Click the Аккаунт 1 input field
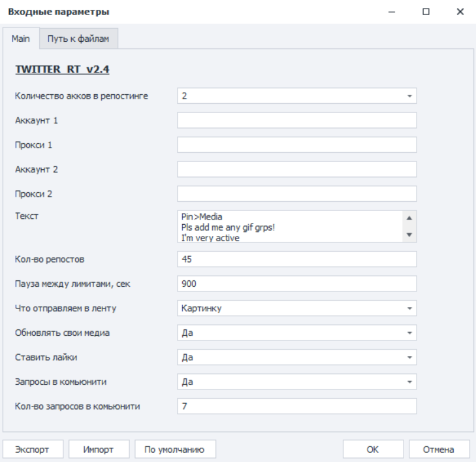The width and height of the screenshot is (476, 462). [296, 120]
